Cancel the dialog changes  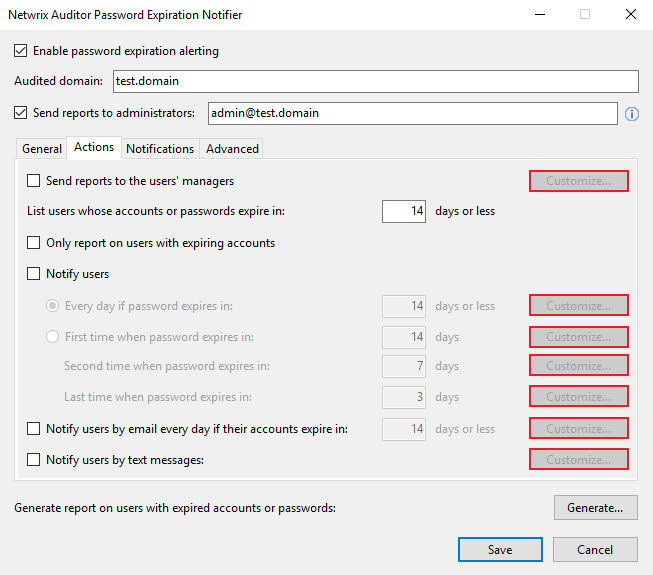595,549
